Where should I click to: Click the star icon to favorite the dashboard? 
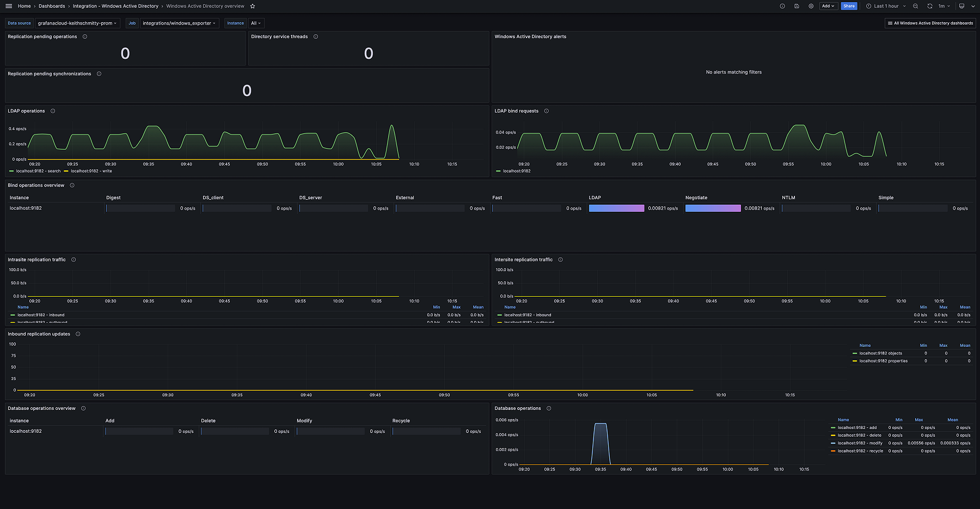tap(252, 6)
